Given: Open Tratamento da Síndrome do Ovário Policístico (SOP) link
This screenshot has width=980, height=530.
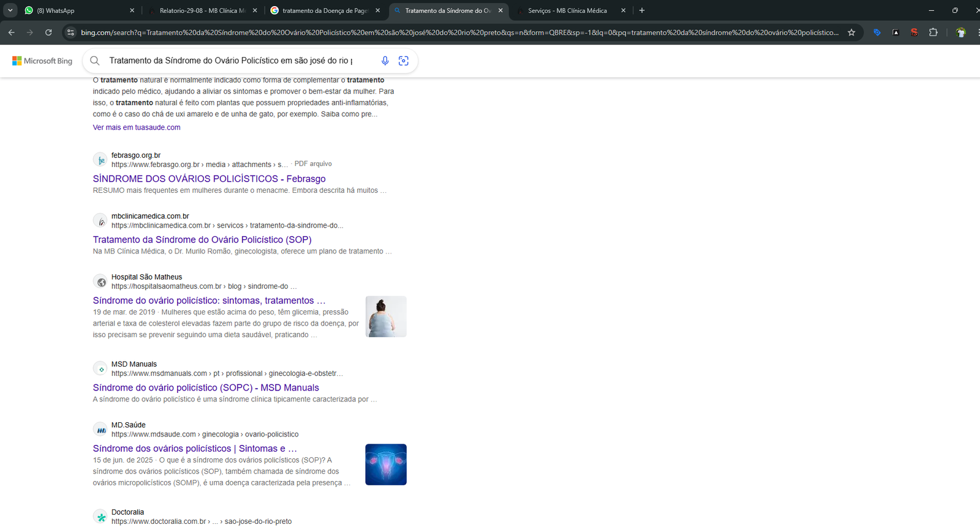Looking at the screenshot, I should 202,239.
